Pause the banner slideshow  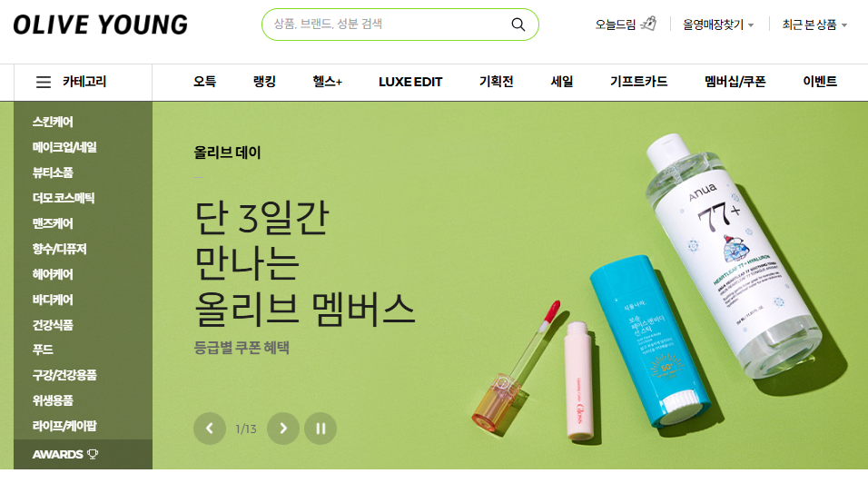click(x=321, y=429)
